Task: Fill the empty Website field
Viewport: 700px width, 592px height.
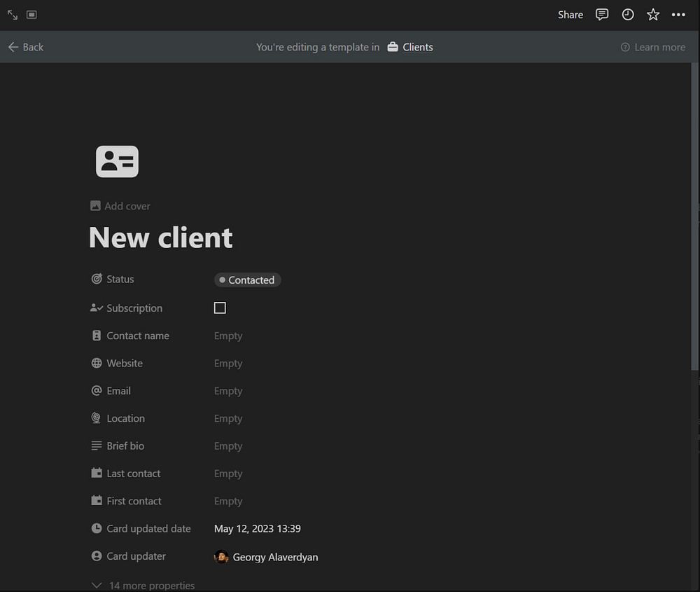Action: coord(228,364)
